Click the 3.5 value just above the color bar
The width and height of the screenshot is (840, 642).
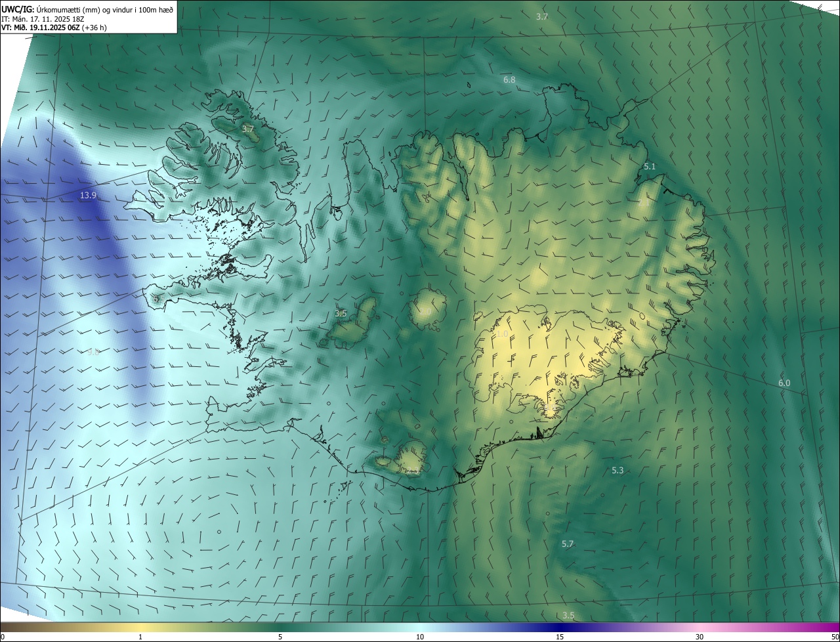pos(568,616)
